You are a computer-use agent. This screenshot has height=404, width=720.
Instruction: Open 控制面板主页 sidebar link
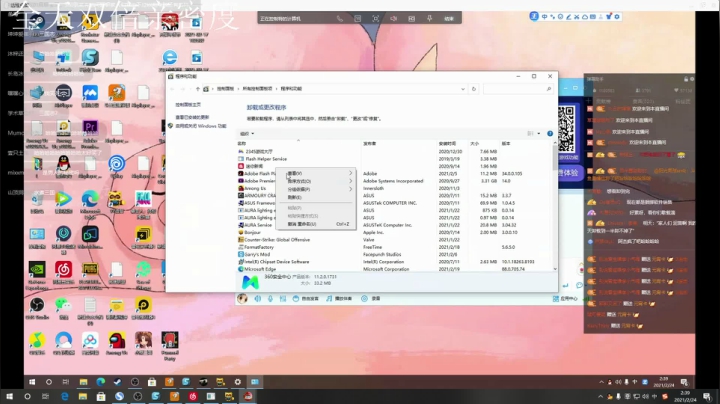click(188, 105)
